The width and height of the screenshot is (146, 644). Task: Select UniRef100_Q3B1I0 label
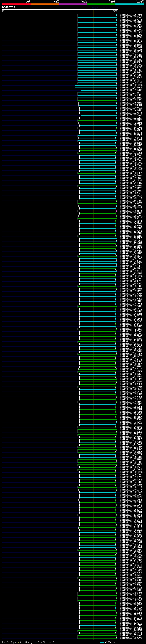(x=131, y=93)
